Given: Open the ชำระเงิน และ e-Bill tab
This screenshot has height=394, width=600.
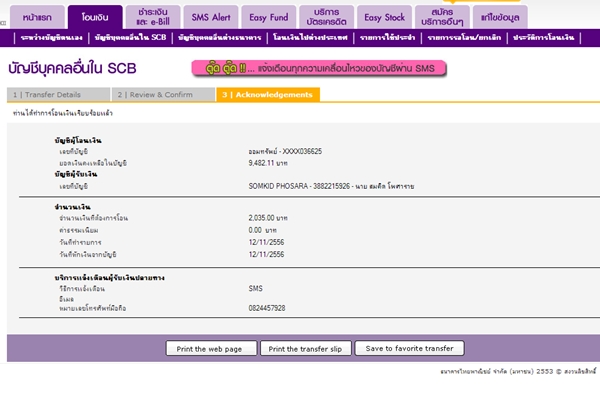Looking at the screenshot, I should (x=153, y=17).
